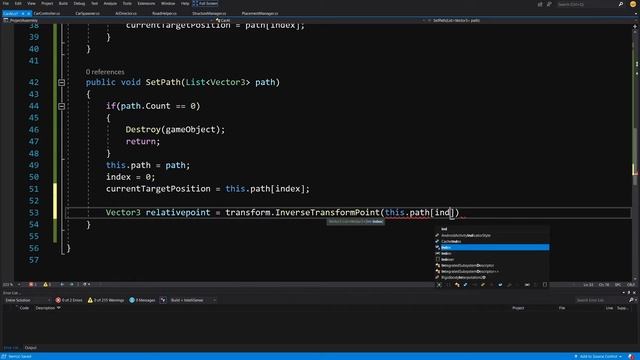The width and height of the screenshot is (640, 360).
Task: Open the File menu
Action: click(6, 3)
